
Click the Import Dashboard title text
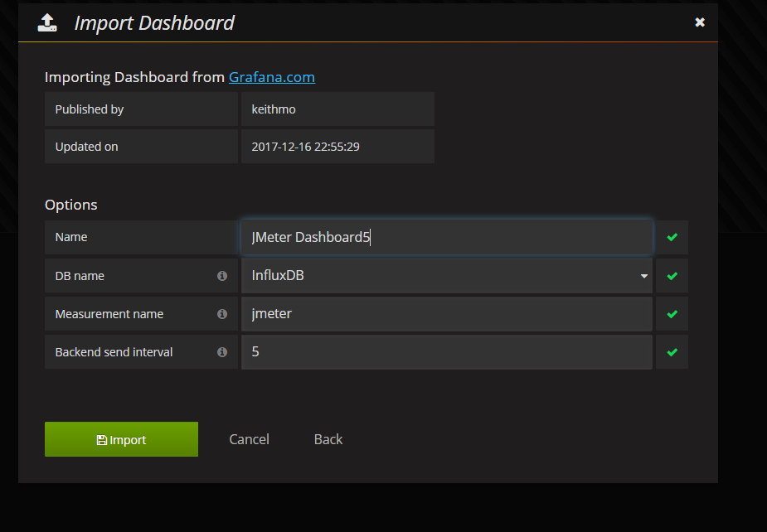[154, 23]
